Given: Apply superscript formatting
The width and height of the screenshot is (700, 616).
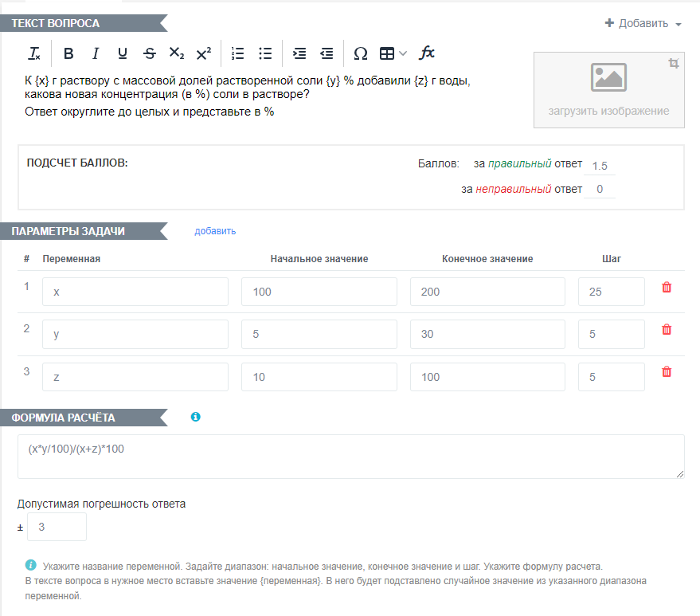Looking at the screenshot, I should (204, 53).
